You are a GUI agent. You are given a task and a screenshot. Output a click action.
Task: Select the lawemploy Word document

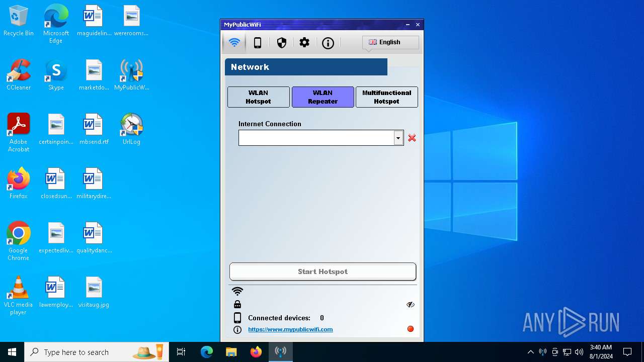[56, 292]
